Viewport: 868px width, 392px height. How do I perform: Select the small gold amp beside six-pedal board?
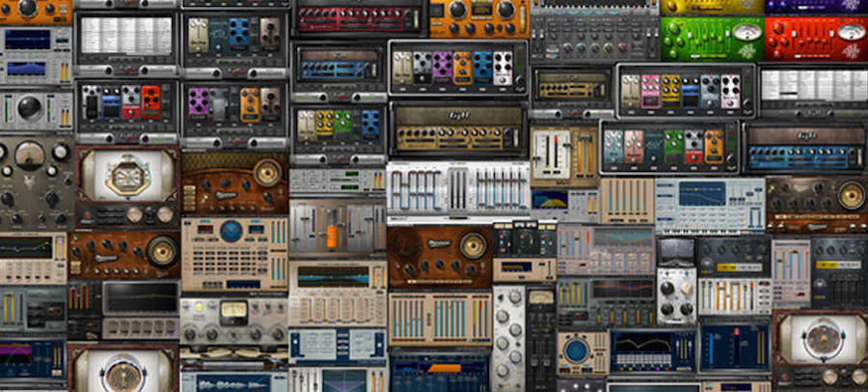point(571,85)
